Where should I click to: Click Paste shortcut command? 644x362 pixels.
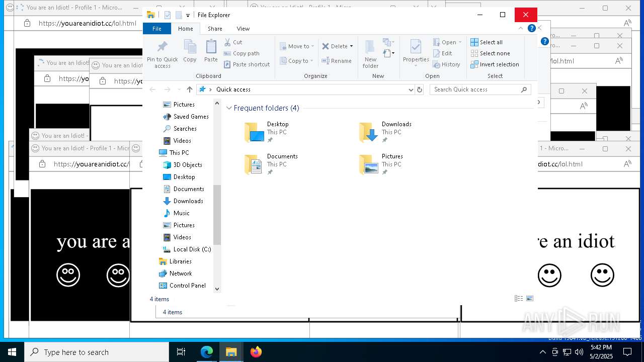click(247, 64)
